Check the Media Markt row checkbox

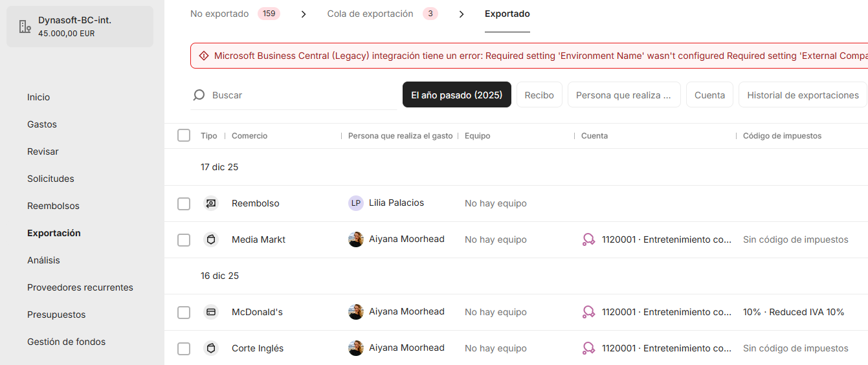click(184, 240)
